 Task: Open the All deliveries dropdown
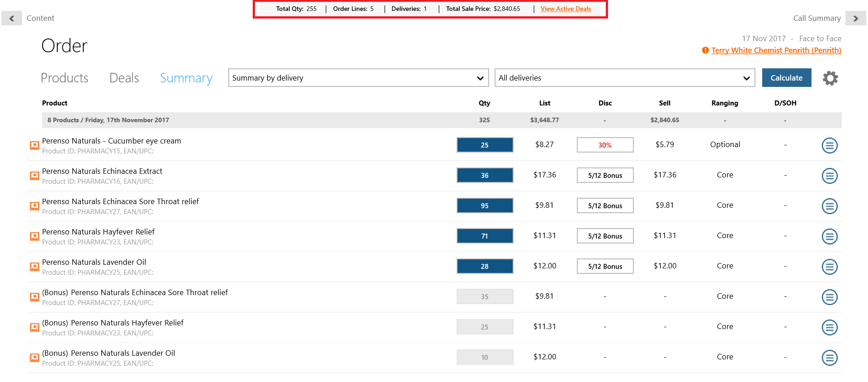point(625,78)
